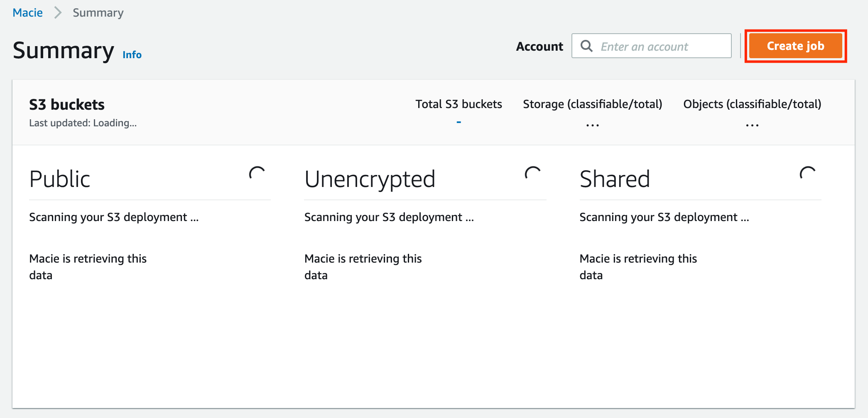Select the Public bucket category heading
Screen dimensions: 868x418
60,179
